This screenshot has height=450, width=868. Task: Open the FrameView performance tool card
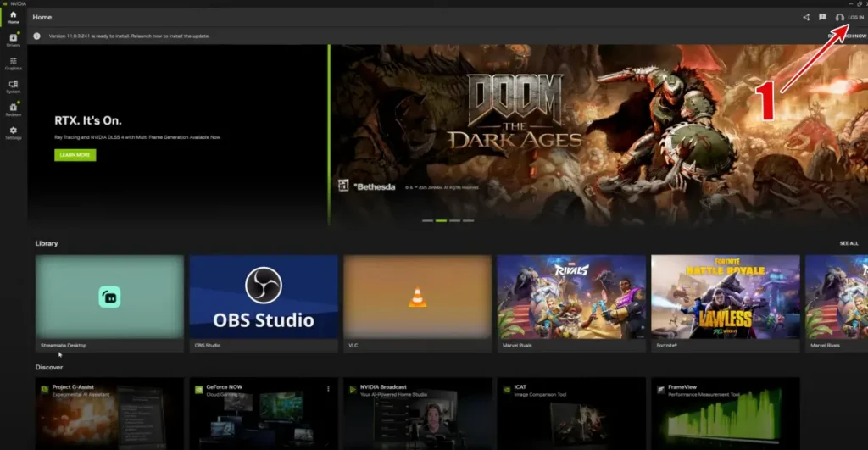point(726,414)
